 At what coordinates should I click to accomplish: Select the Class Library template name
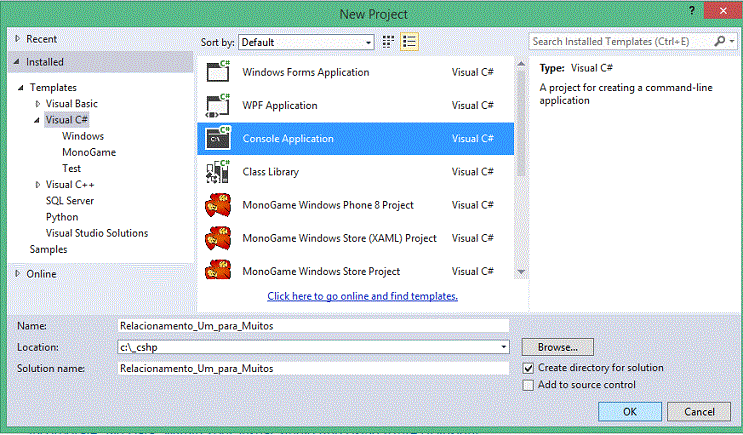point(271,172)
